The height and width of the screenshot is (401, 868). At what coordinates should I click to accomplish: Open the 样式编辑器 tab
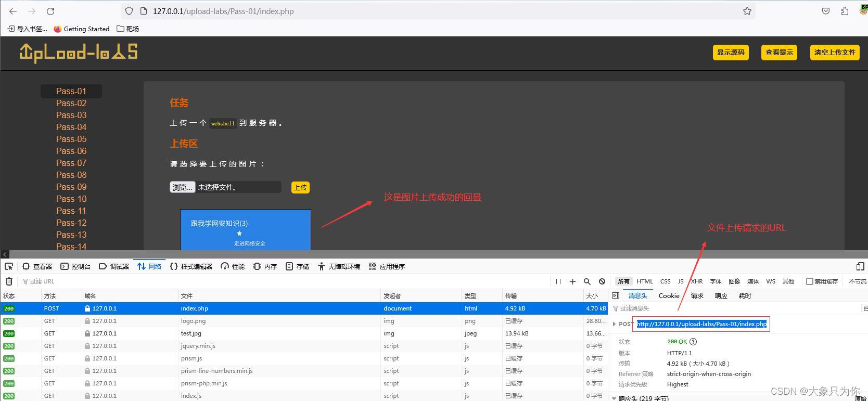(x=191, y=266)
